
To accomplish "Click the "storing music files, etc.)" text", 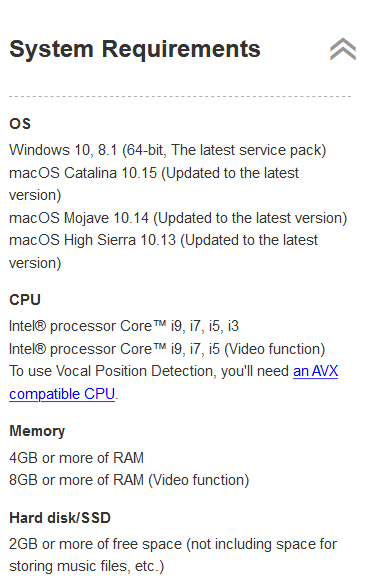I will click(x=86, y=566).
